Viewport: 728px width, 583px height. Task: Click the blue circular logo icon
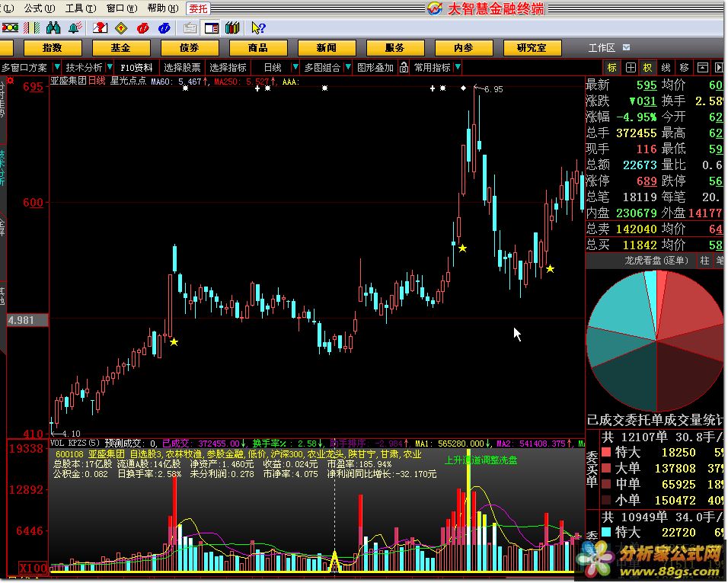pos(164,28)
